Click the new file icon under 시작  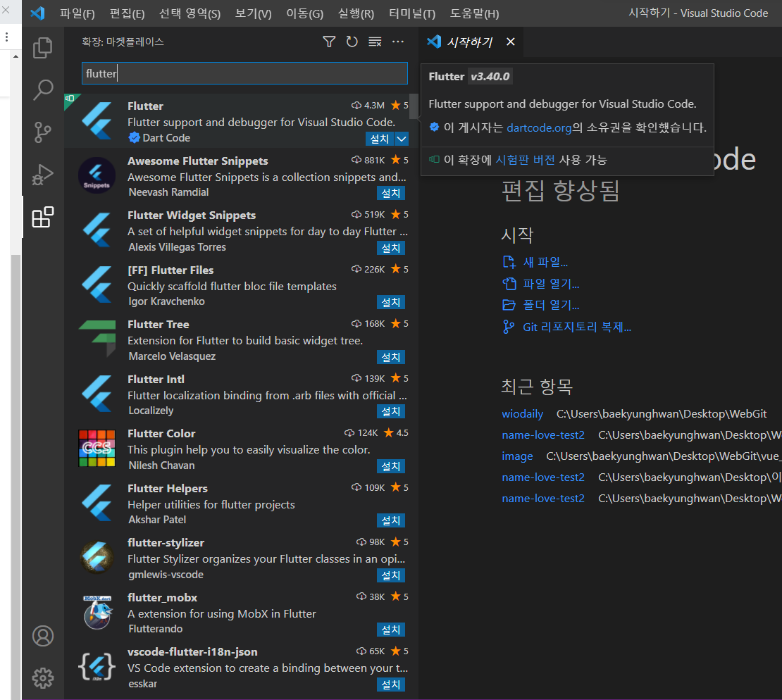tap(509, 262)
